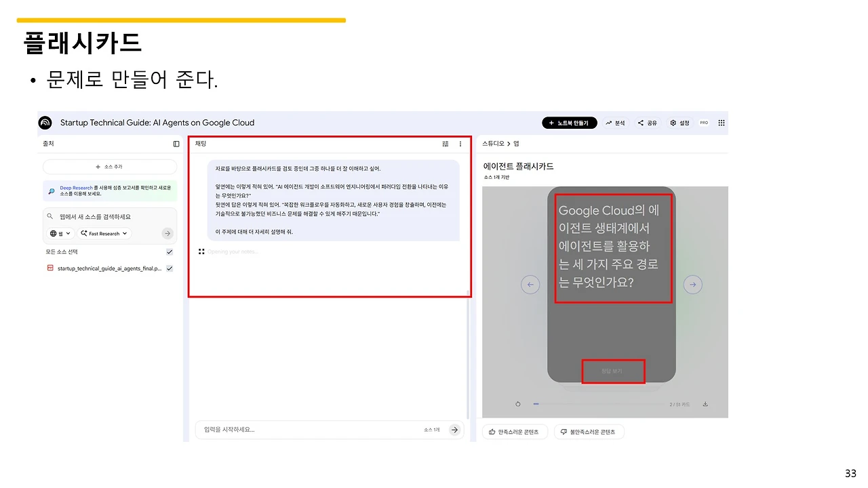Click the 소스 1개 count in chat input
This screenshot has height=488, width=868.
[x=432, y=430]
